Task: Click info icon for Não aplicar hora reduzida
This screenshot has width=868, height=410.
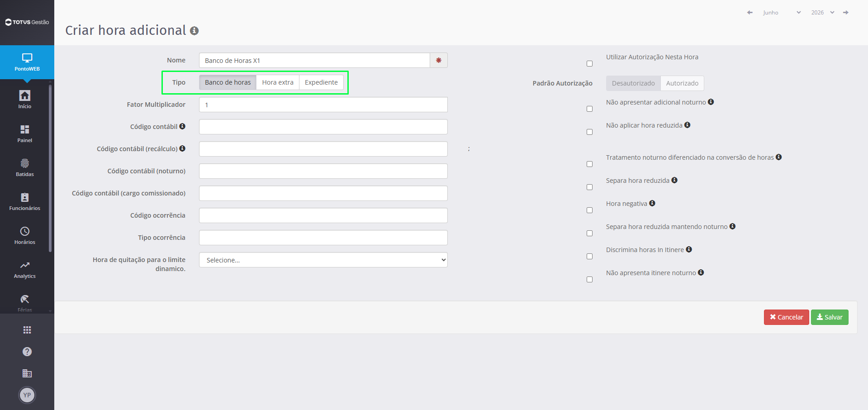Action: coord(688,125)
